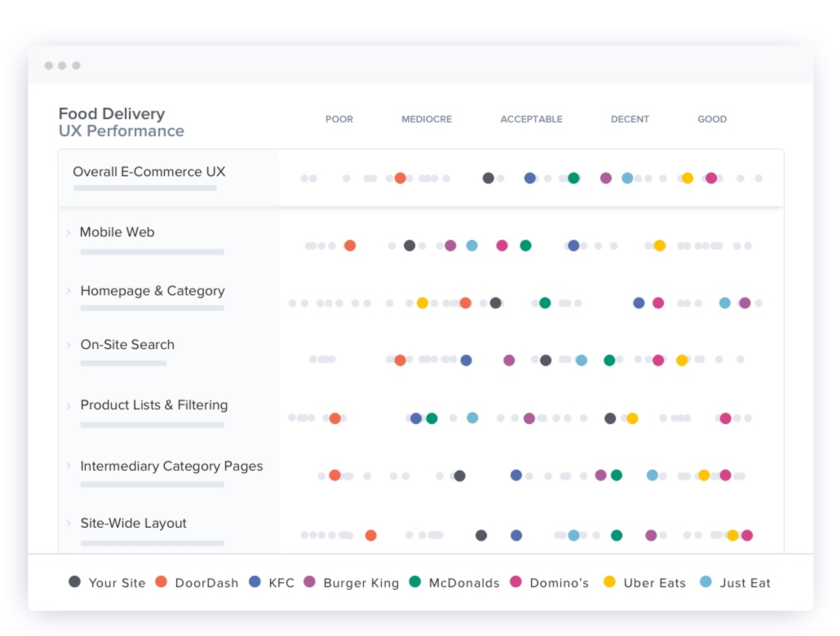Click Intermediary Category Pages row label

point(171,466)
